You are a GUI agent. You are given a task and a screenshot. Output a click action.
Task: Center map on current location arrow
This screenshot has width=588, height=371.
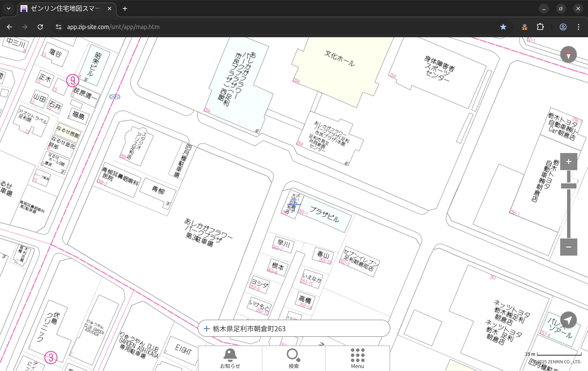tap(568, 320)
